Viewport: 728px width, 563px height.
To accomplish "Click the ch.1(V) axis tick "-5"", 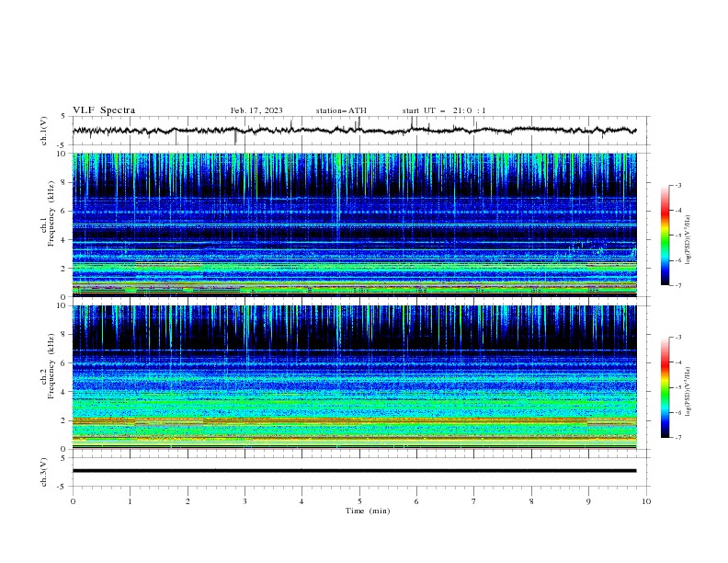I will pos(62,145).
